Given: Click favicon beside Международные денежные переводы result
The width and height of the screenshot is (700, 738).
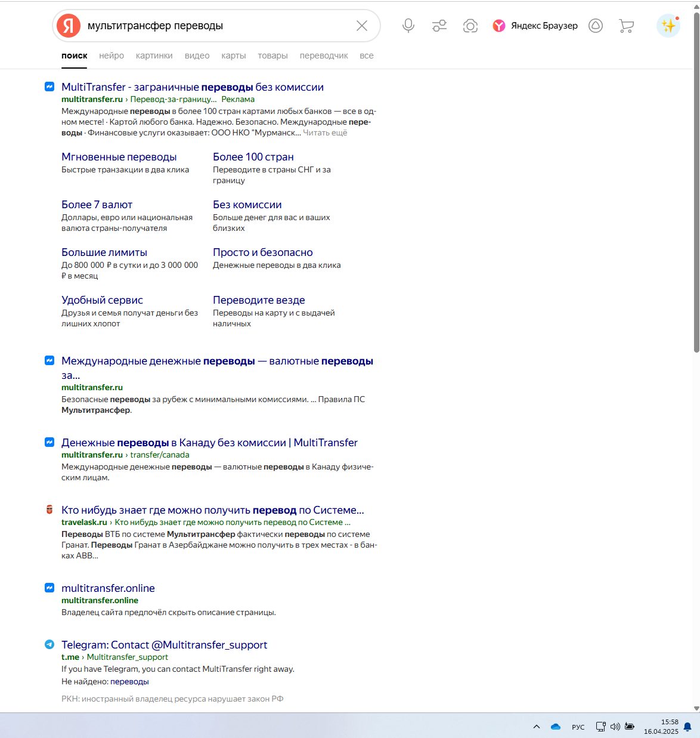Looking at the screenshot, I should 49,360.
